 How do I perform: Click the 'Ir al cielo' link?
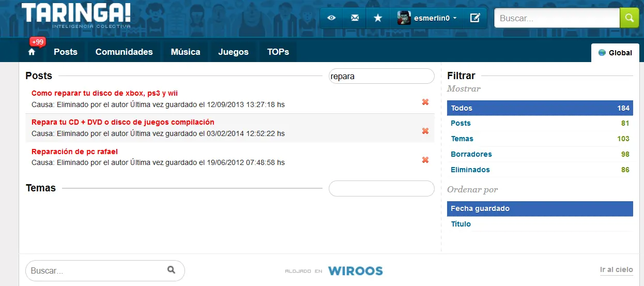616,269
